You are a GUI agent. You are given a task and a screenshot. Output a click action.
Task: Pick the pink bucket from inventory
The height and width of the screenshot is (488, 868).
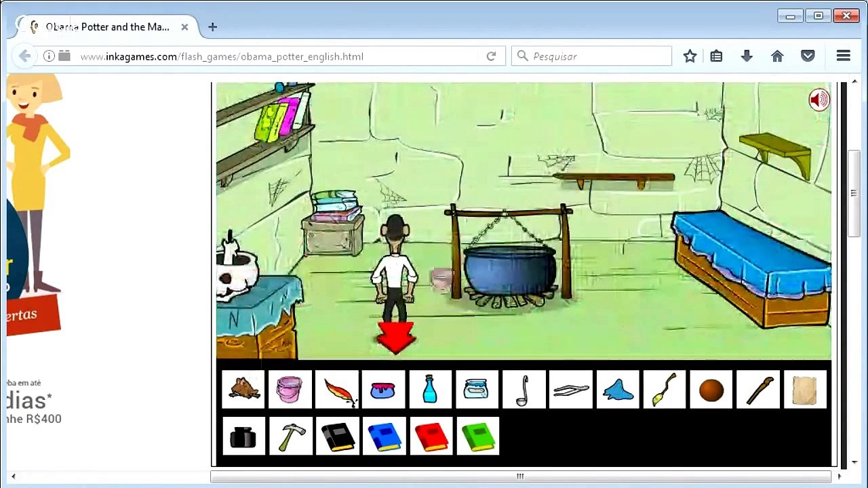pos(290,389)
